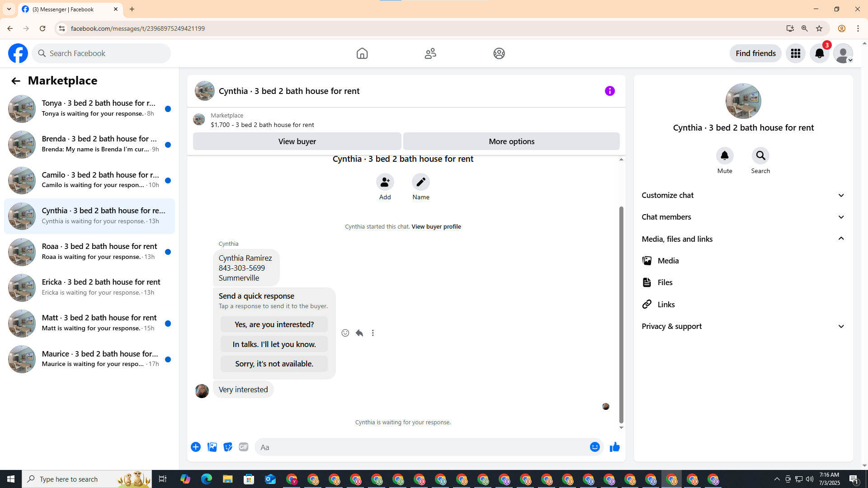Reply to quick response message
Viewport: 868px width, 488px height.
(x=359, y=333)
